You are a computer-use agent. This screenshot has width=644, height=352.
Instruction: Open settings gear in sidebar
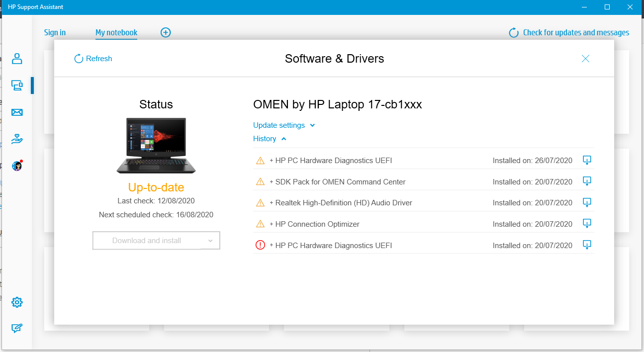point(17,302)
